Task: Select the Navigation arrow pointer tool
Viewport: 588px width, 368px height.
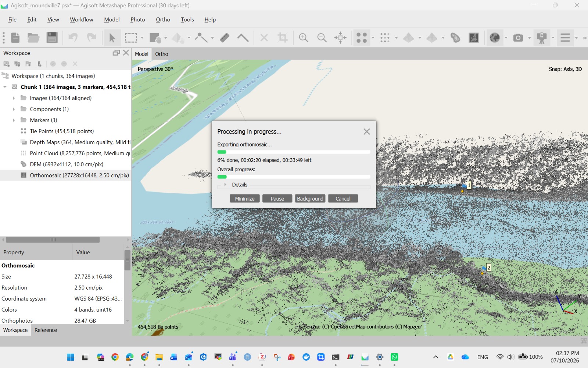Action: coord(112,38)
